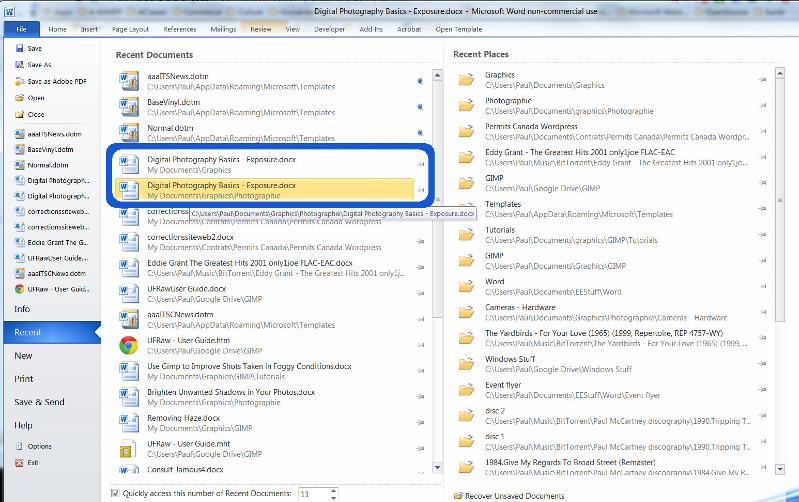The height and width of the screenshot is (502, 799).
Task: Open the Info backstage section
Action: click(22, 309)
